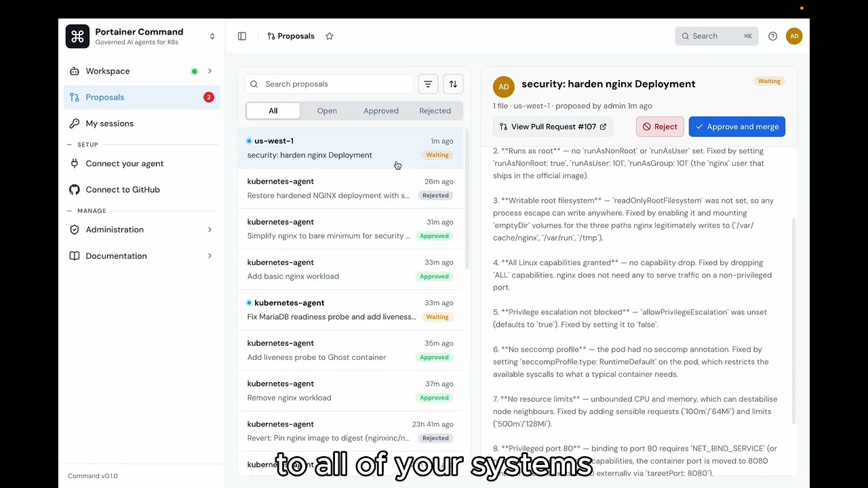This screenshot has height=488, width=868.
Task: Star the Proposals page
Action: tap(330, 37)
